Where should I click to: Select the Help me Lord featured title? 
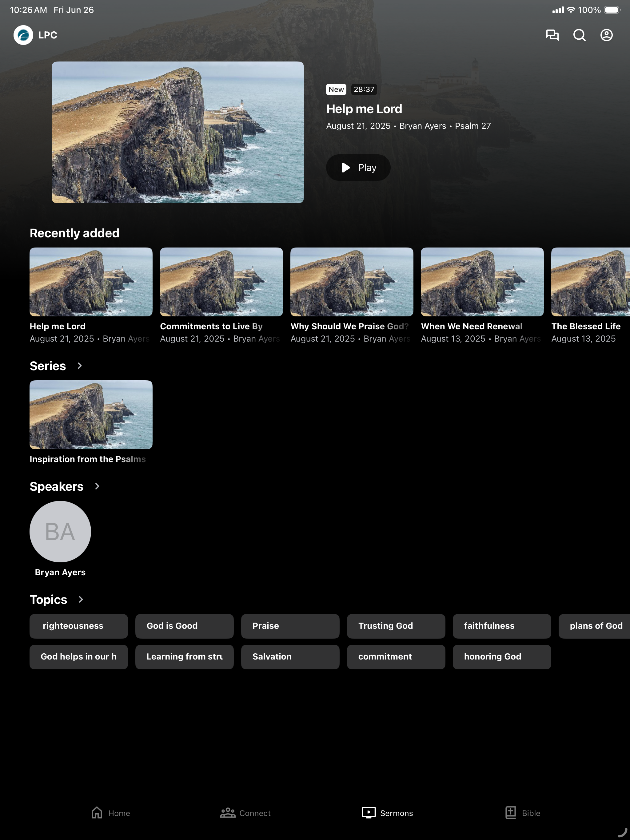(x=364, y=109)
